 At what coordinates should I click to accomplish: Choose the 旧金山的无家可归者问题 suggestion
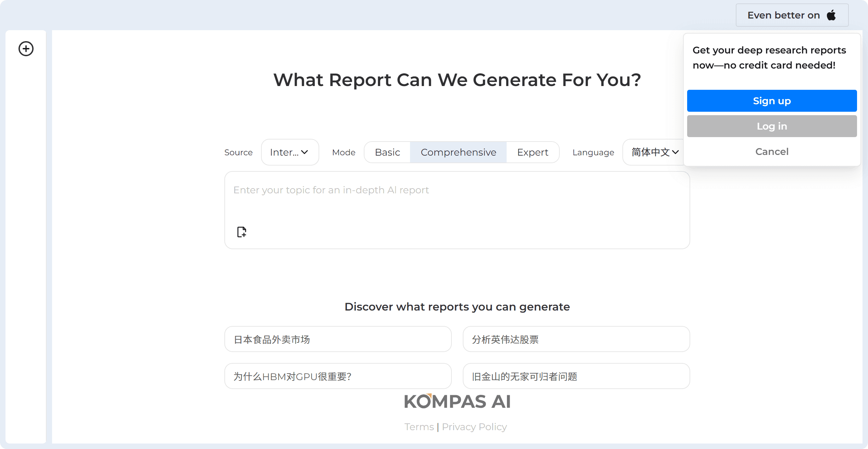pyautogui.click(x=576, y=376)
